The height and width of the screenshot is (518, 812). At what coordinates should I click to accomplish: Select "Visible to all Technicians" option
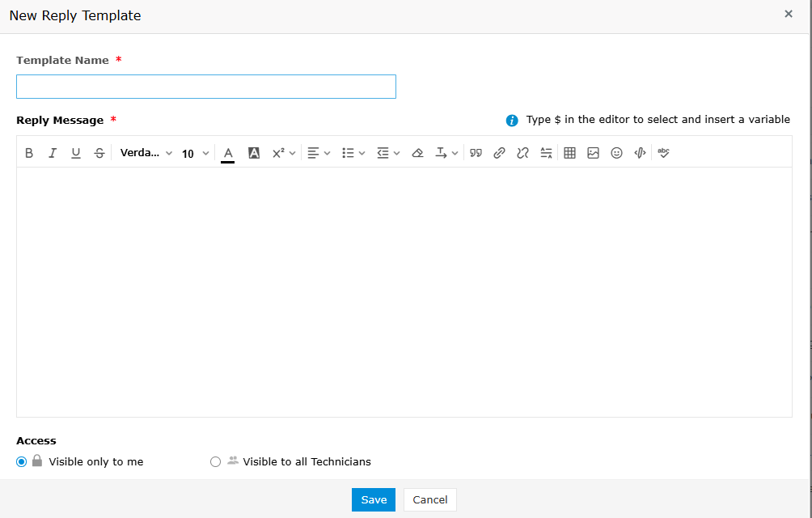(215, 461)
